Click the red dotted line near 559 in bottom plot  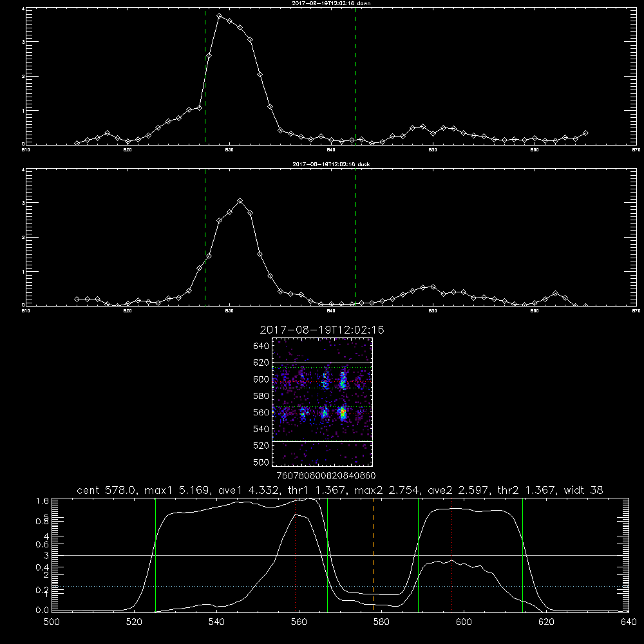pyautogui.click(x=296, y=554)
